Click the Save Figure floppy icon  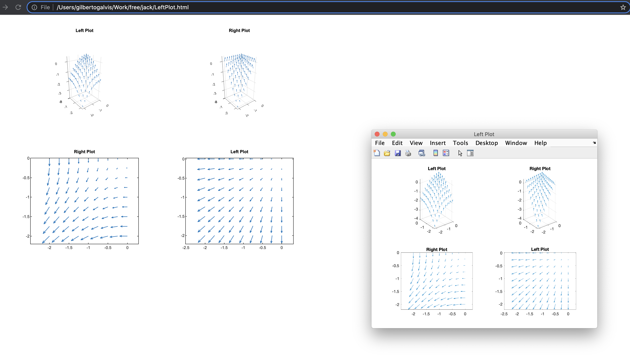point(397,153)
